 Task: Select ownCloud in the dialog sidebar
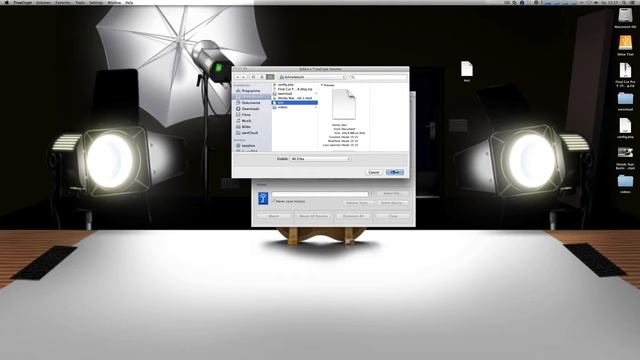coord(250,133)
